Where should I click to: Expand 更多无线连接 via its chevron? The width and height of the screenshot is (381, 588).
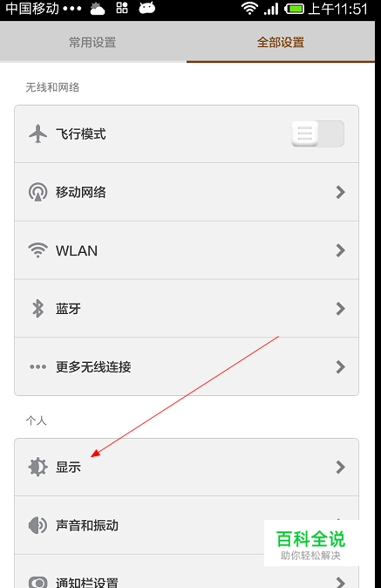tap(340, 366)
